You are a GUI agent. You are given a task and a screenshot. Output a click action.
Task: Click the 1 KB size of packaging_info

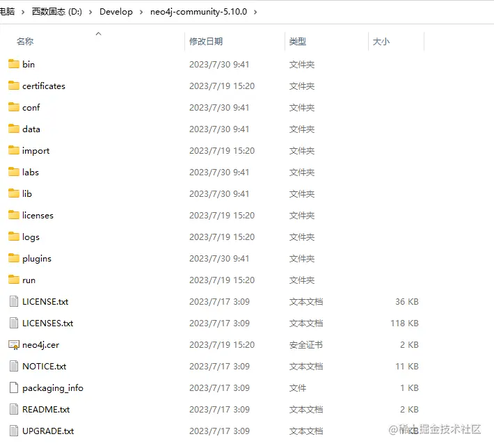click(409, 387)
